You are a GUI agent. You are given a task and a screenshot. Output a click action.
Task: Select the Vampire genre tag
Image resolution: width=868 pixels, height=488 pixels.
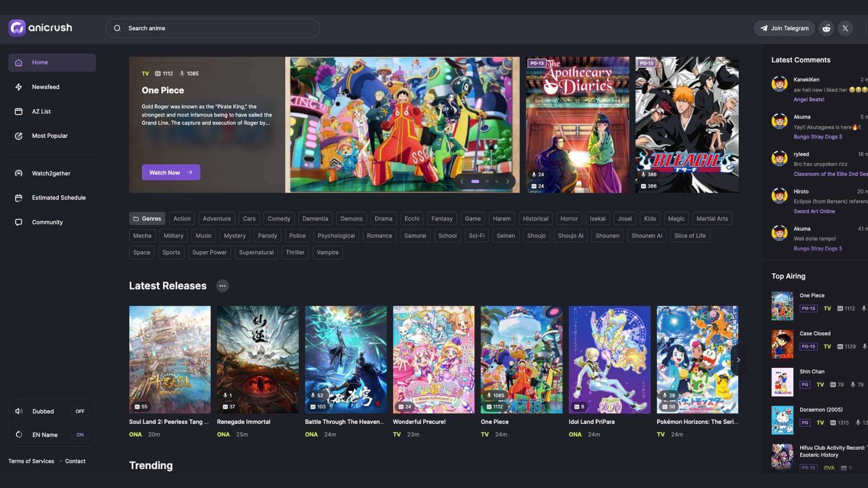coord(328,252)
